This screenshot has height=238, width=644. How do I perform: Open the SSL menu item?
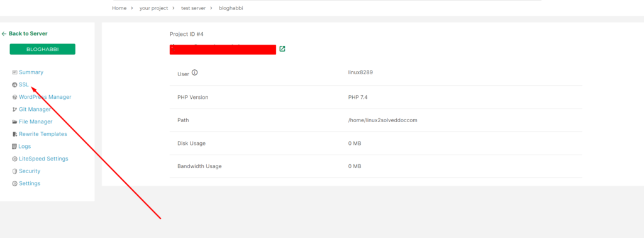tap(24, 84)
